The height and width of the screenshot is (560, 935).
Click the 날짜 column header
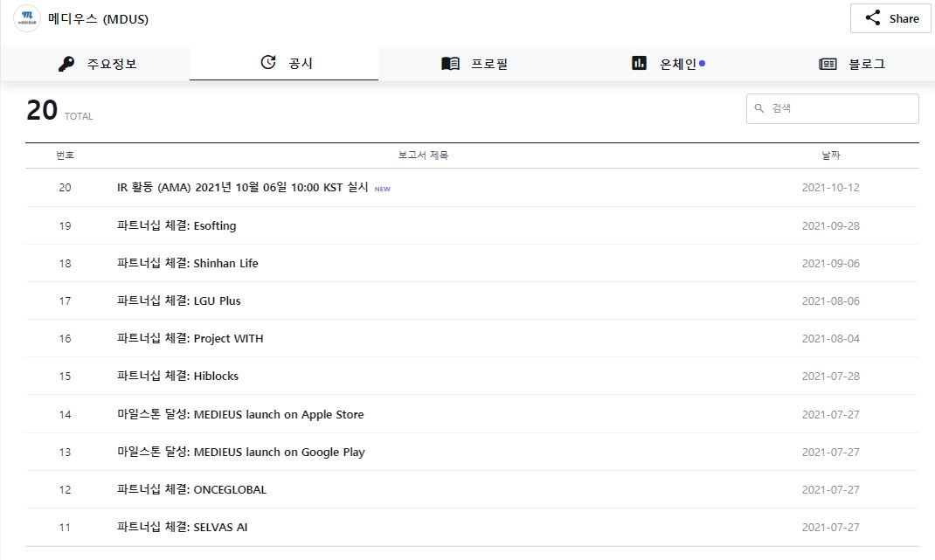(x=831, y=155)
